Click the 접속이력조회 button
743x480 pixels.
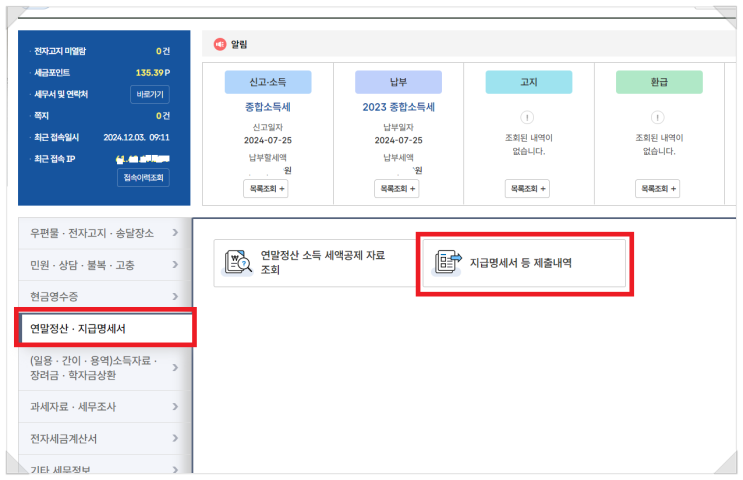143,178
